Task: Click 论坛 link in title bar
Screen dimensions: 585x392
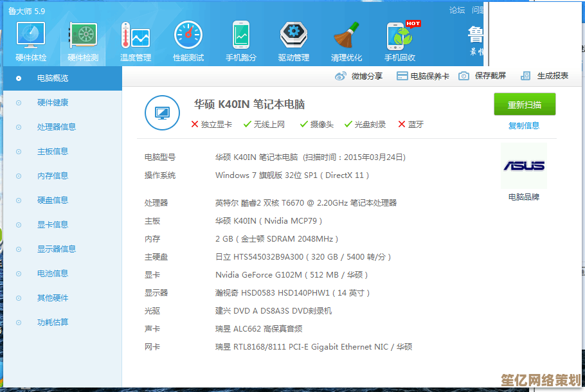Action: tap(457, 10)
